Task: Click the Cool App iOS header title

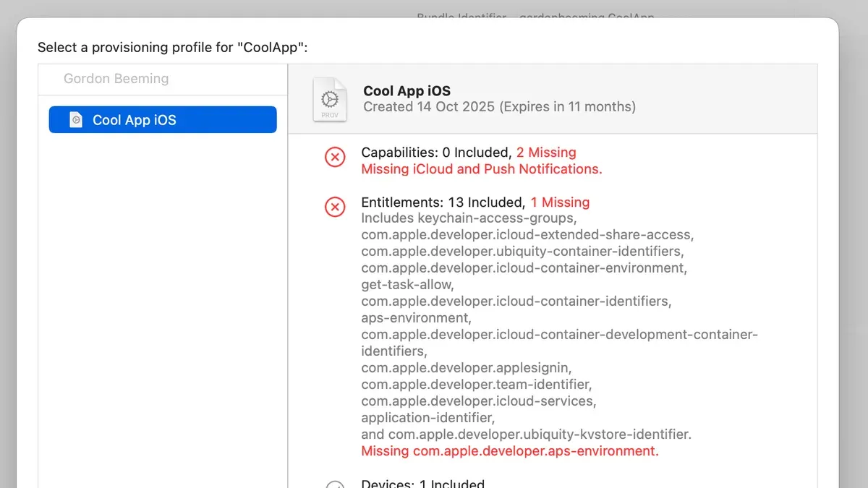Action: click(x=407, y=91)
